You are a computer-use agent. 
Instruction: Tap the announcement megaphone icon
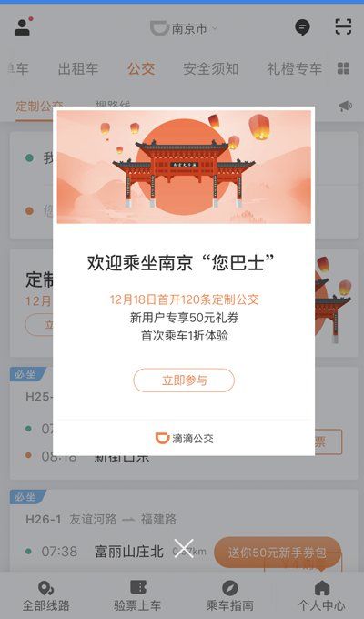(x=345, y=106)
